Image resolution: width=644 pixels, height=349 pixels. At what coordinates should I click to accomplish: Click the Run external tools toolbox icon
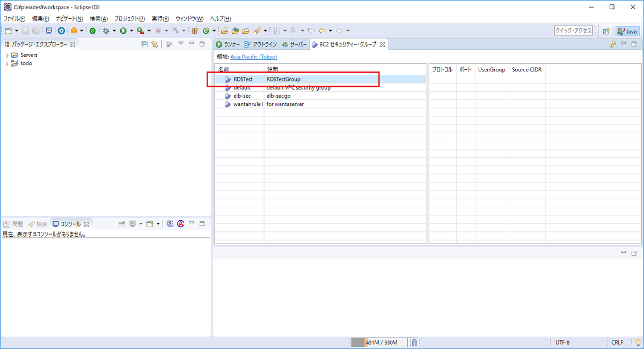coord(140,31)
